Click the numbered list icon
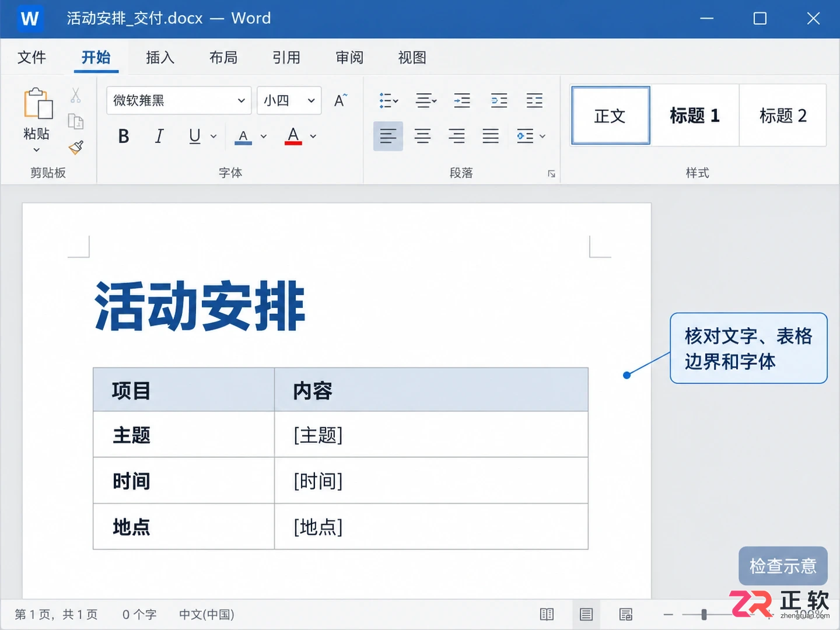 pyautogui.click(x=426, y=100)
